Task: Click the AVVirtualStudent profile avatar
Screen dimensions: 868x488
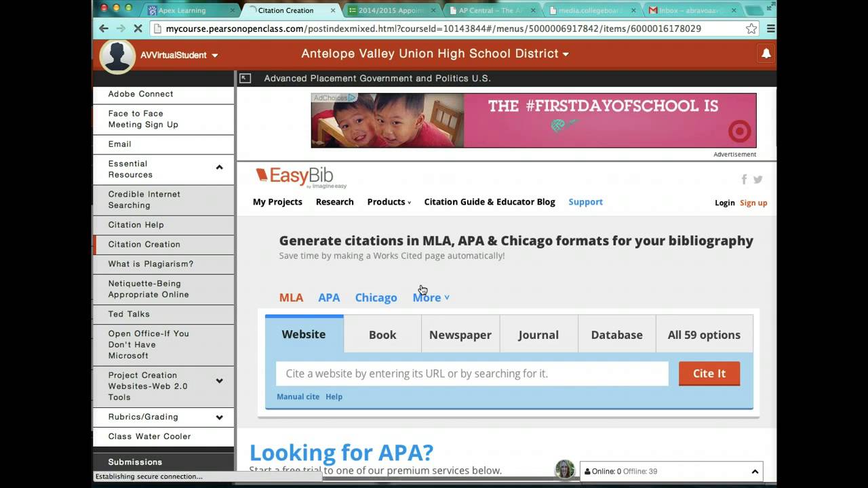Action: pos(117,55)
